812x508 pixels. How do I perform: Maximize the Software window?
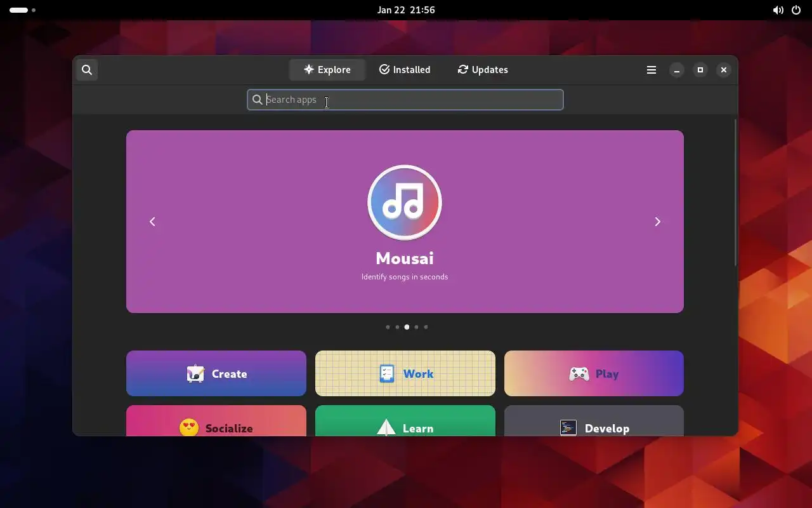coord(700,70)
